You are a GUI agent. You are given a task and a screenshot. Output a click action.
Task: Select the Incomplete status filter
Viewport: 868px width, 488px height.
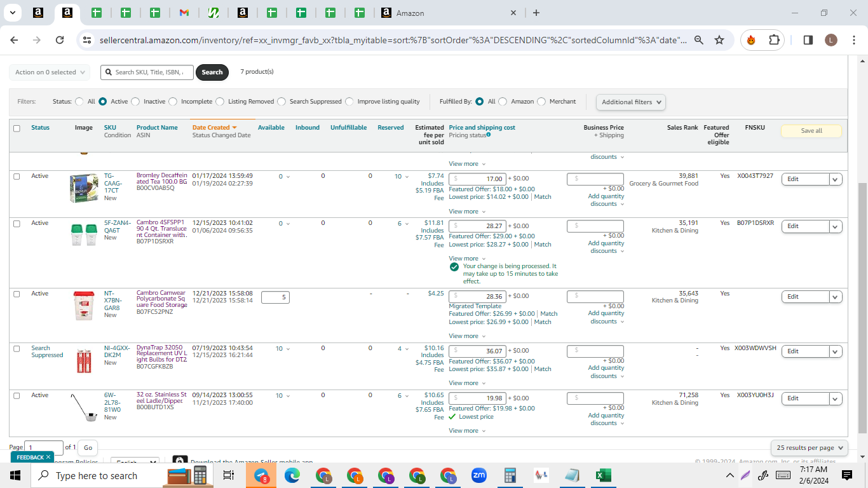pos(173,102)
